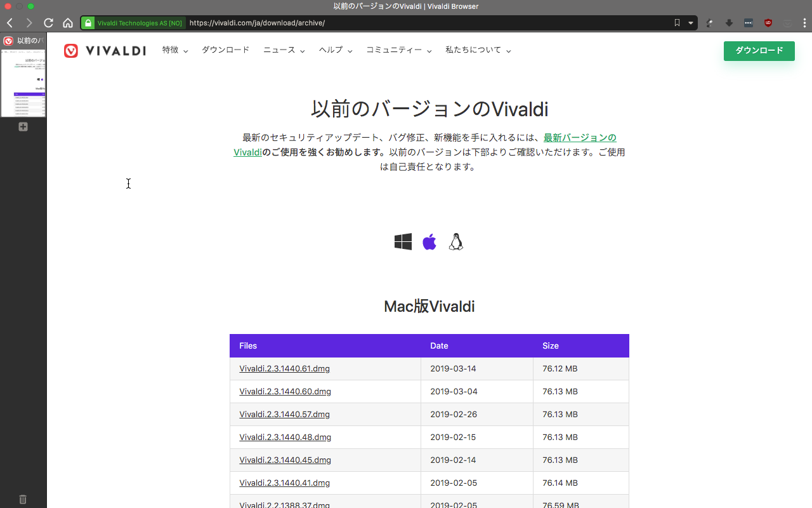812x508 pixels.
Task: Select the Apple platform icon
Action: pyautogui.click(x=429, y=242)
